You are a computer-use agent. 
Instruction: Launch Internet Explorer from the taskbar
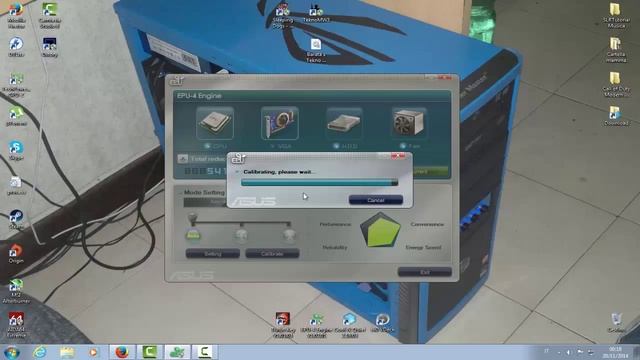click(x=40, y=352)
